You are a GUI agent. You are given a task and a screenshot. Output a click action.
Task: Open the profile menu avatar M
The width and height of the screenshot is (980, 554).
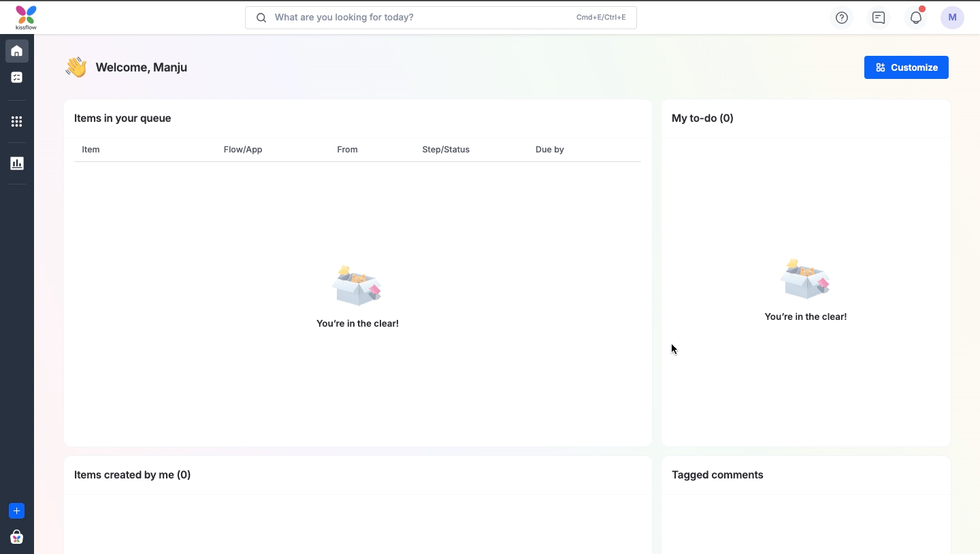click(953, 18)
